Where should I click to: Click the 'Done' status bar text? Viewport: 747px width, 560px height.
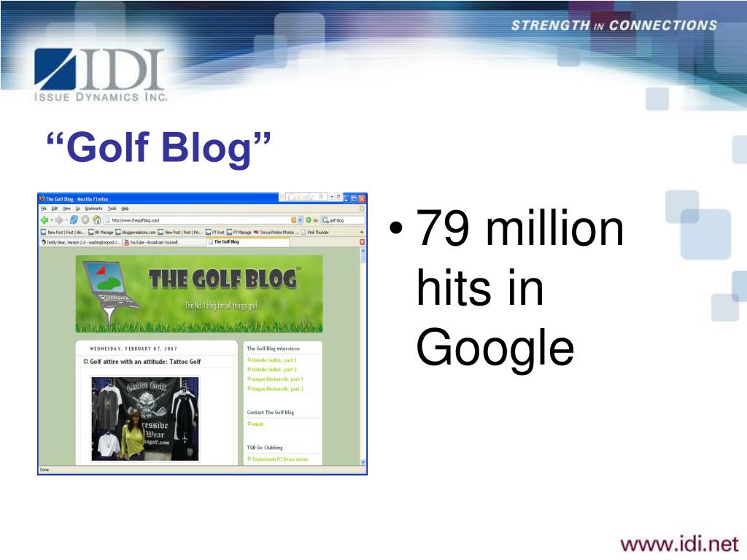pos(44,470)
